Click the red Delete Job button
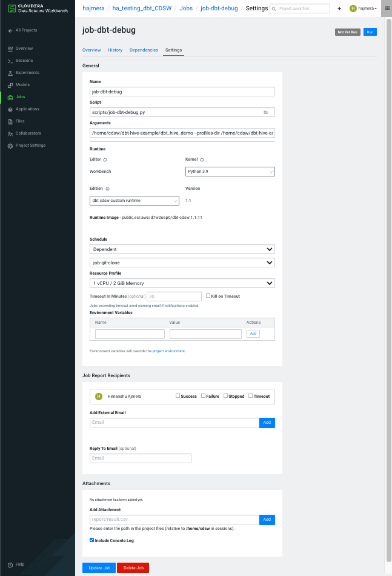392x576 pixels. click(x=133, y=568)
